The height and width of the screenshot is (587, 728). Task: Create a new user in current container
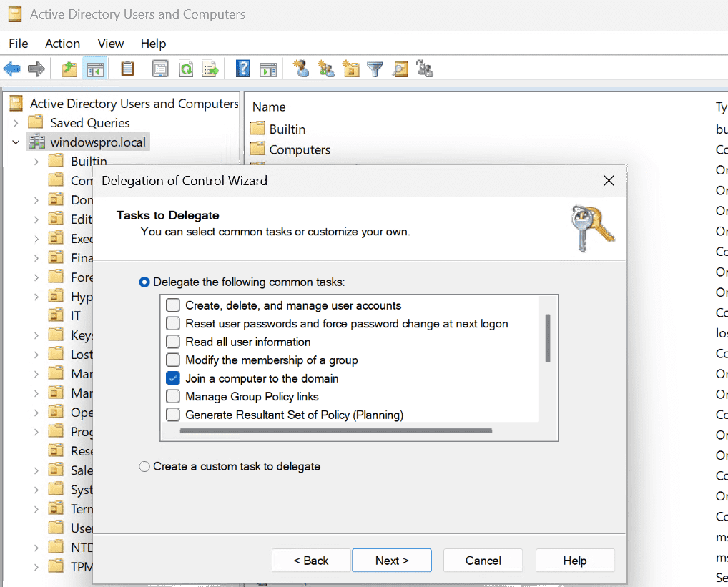(301, 68)
